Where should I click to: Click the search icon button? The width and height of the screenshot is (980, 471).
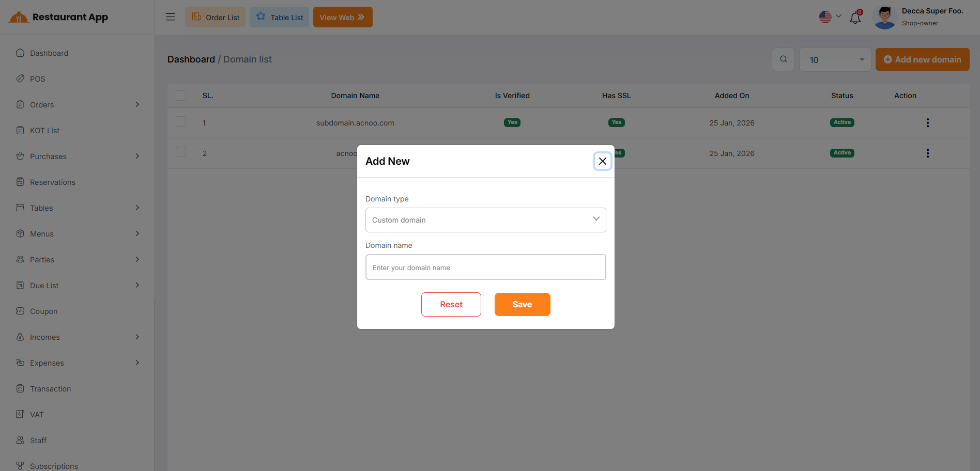pos(783,59)
